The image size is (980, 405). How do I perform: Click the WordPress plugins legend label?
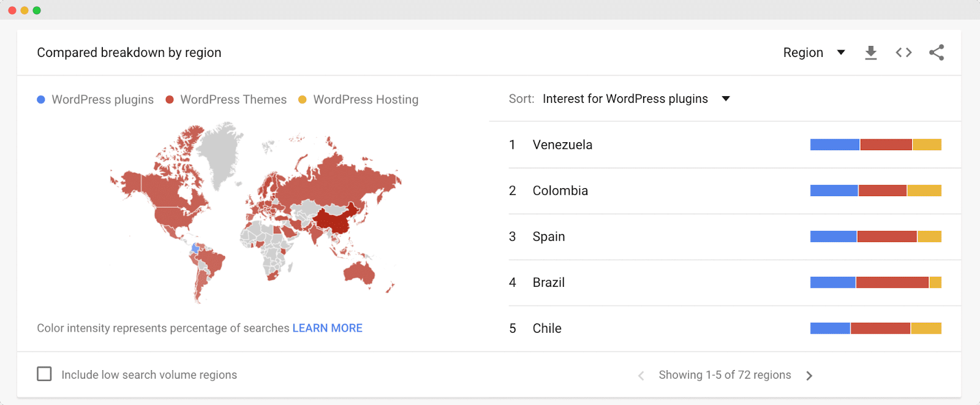(102, 99)
